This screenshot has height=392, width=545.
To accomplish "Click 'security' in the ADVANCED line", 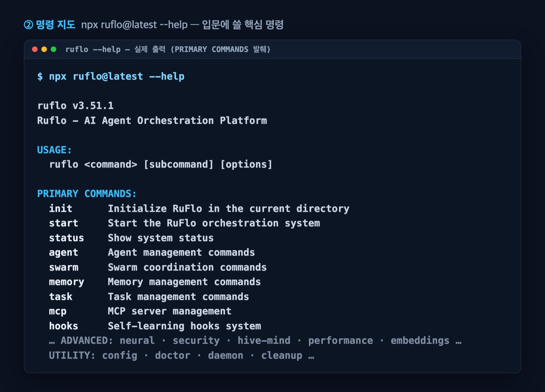I will 196,341.
